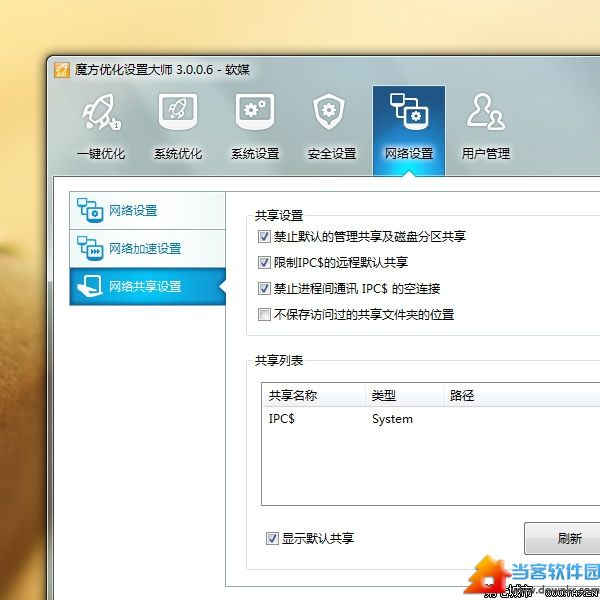Open the 系统优化 monitor rocket icon
The width and height of the screenshot is (600, 600).
[178, 112]
